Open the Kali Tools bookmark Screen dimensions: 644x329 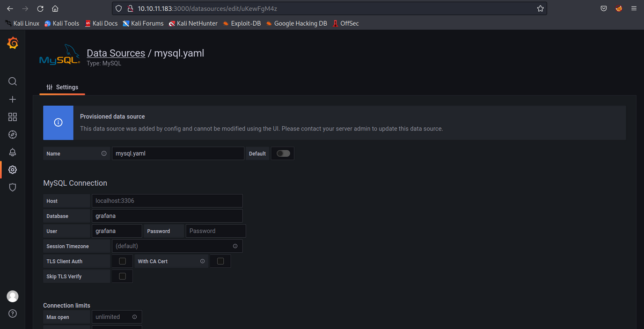[62, 24]
